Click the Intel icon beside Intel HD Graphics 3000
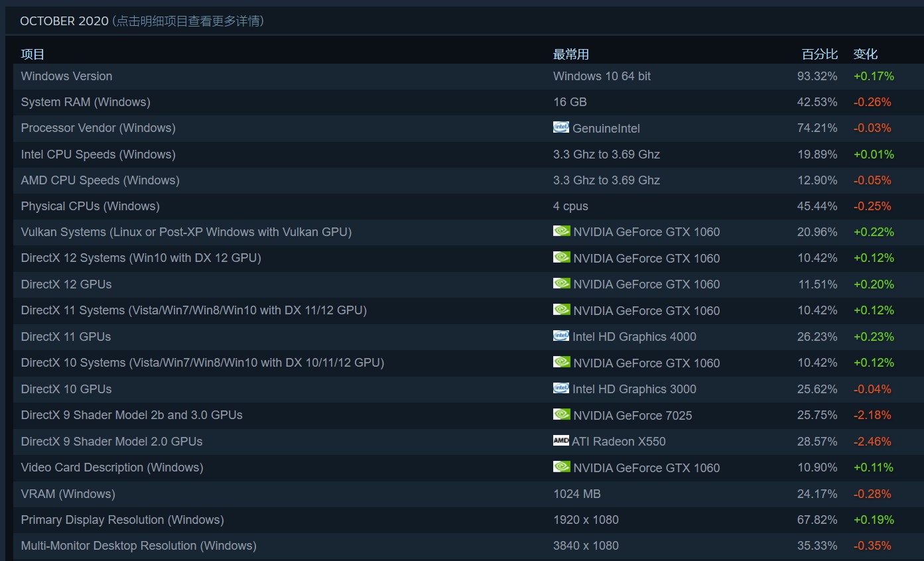 click(561, 389)
